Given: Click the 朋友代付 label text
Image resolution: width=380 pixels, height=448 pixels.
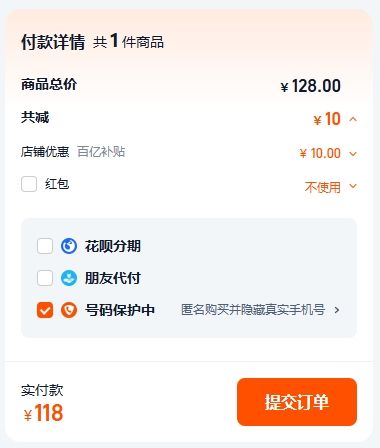Looking at the screenshot, I should [113, 278].
